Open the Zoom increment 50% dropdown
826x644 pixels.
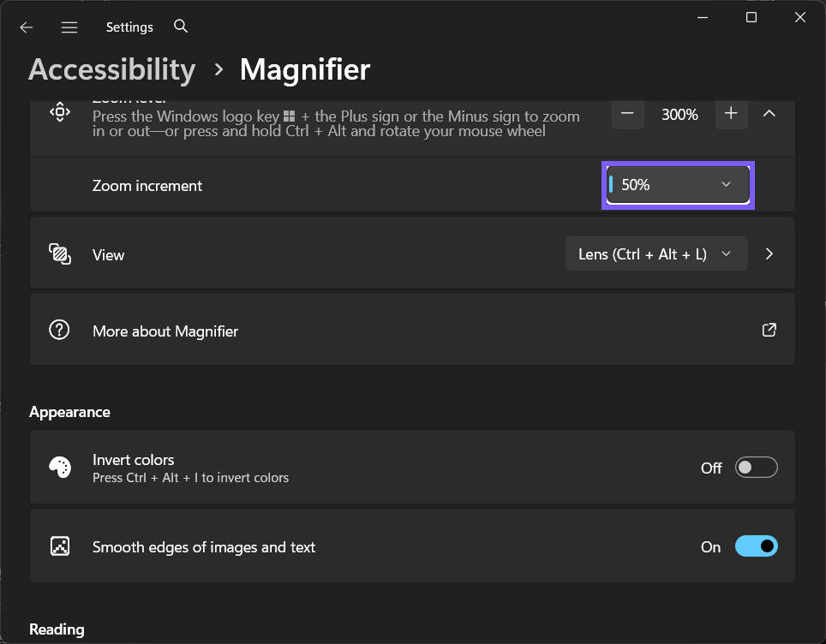678,185
